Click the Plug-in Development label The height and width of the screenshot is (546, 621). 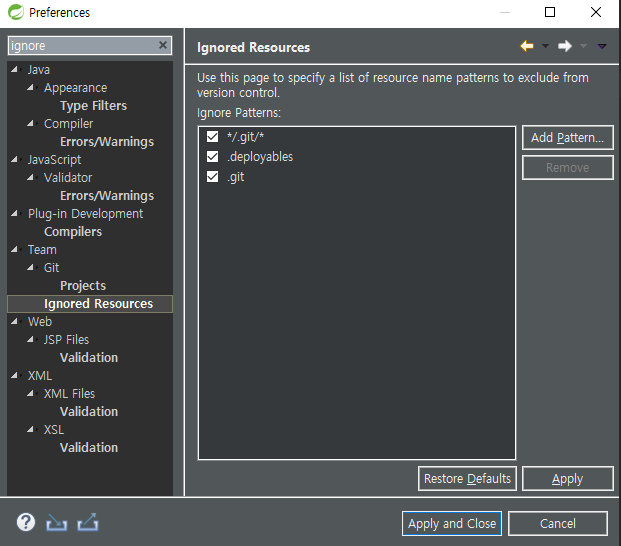click(x=86, y=214)
